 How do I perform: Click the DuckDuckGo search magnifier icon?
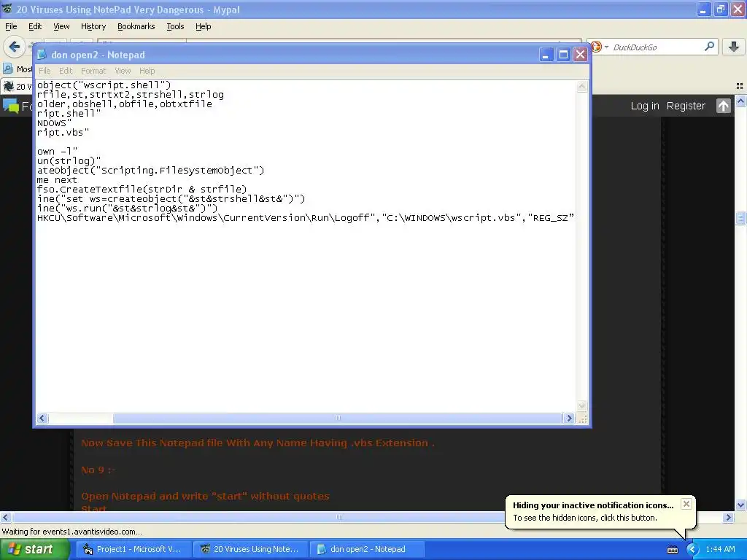(709, 47)
